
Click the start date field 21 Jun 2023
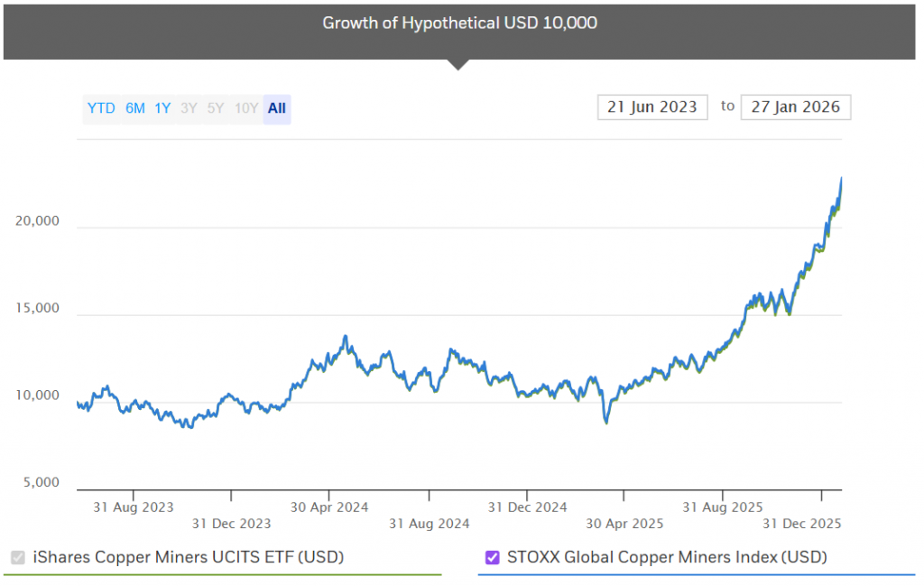pos(652,107)
